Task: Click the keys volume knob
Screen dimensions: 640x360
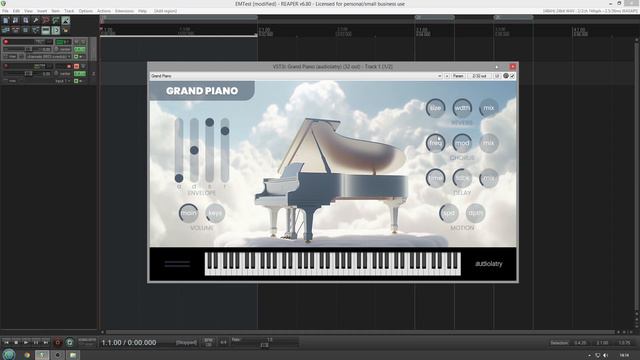Action: coord(215,213)
